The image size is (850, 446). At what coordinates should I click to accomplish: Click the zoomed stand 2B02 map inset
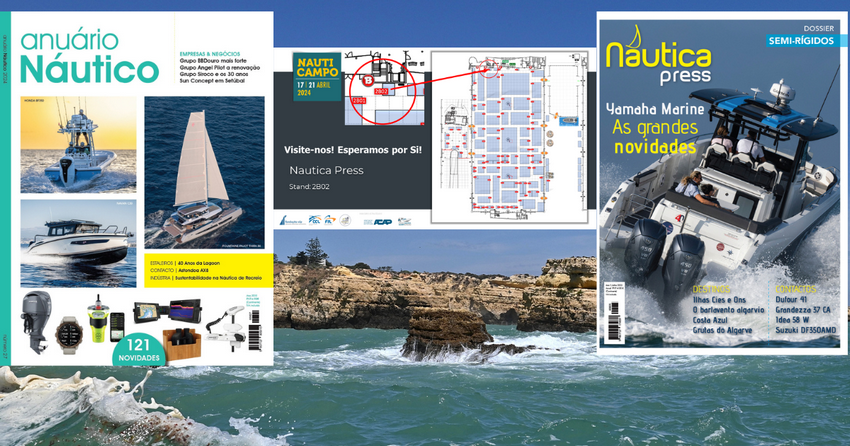pyautogui.click(x=385, y=88)
